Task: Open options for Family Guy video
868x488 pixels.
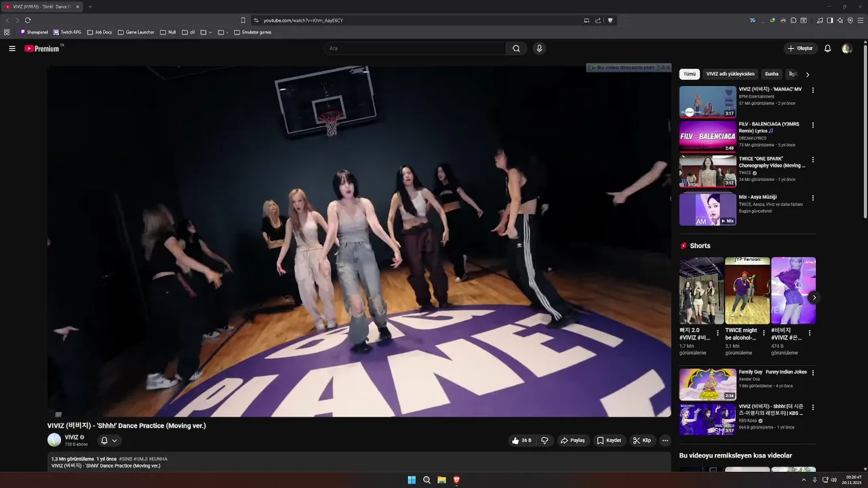Action: (x=813, y=373)
